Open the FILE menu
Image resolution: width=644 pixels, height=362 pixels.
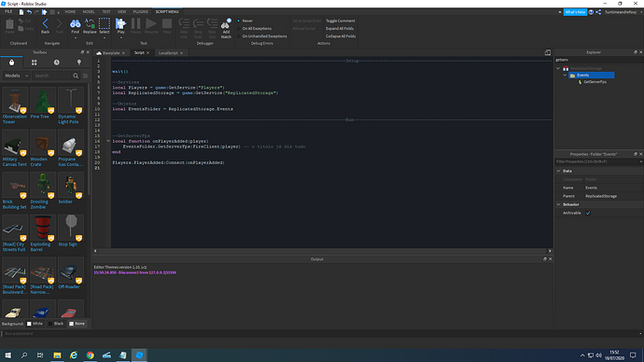[8, 12]
